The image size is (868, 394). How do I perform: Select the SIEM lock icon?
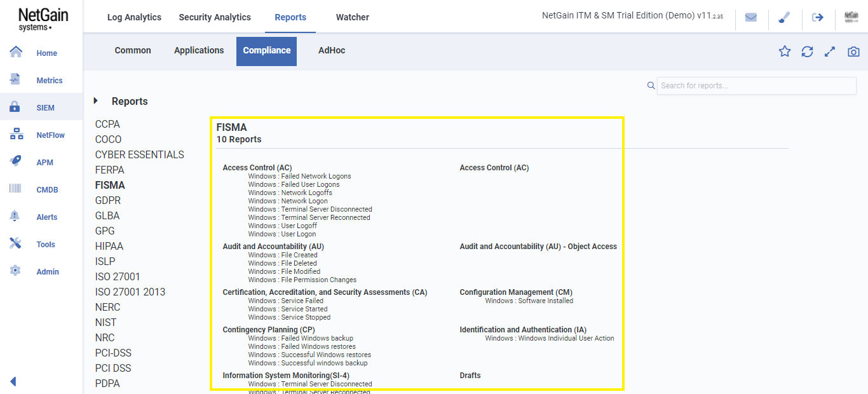15,107
